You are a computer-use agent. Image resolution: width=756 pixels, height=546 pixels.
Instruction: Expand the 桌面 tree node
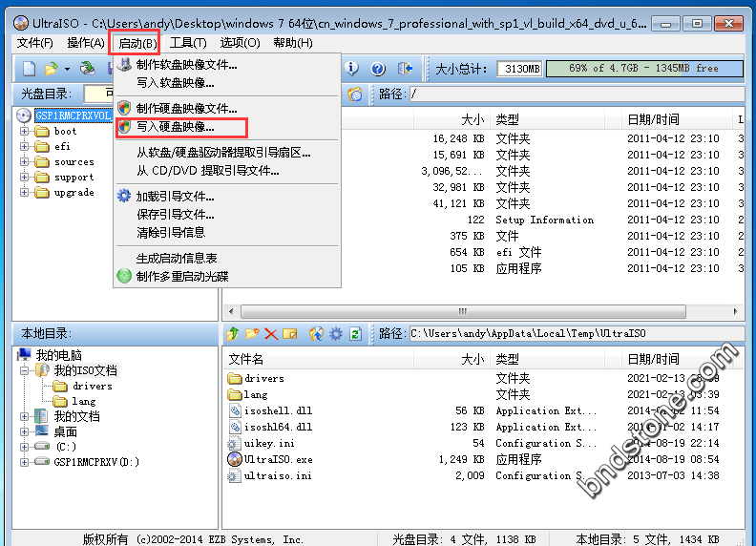(24, 431)
